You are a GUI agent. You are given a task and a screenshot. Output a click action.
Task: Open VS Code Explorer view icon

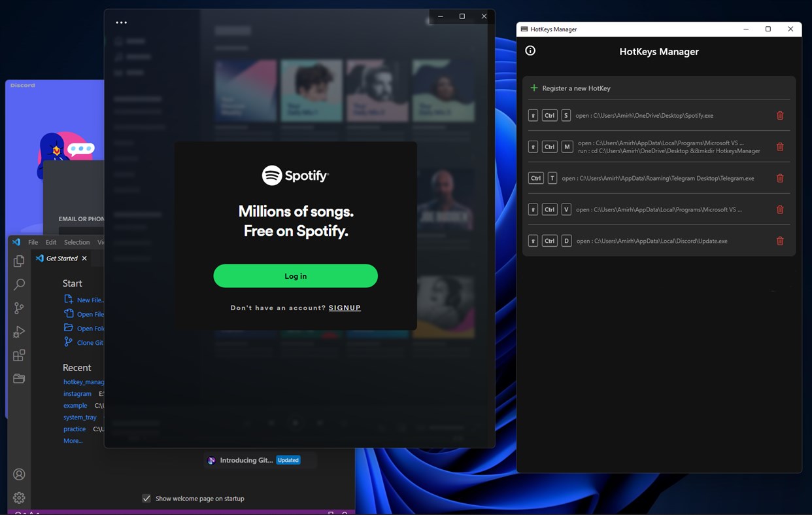coord(19,261)
